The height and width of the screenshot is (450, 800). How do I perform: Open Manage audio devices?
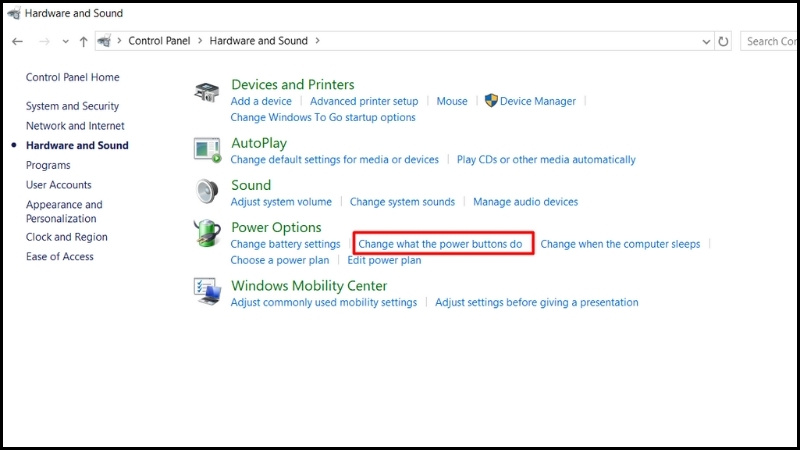[x=526, y=202]
